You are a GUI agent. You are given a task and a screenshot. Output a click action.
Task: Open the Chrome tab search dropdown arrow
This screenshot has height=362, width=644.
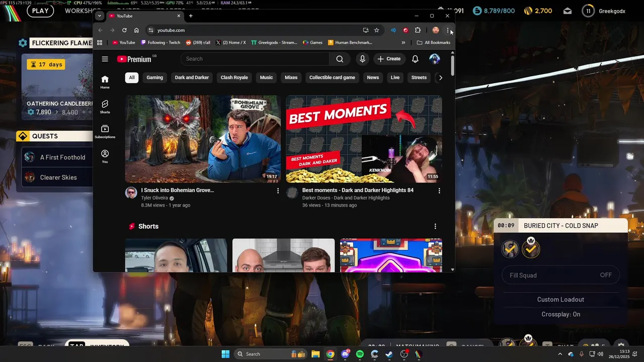pos(100,16)
